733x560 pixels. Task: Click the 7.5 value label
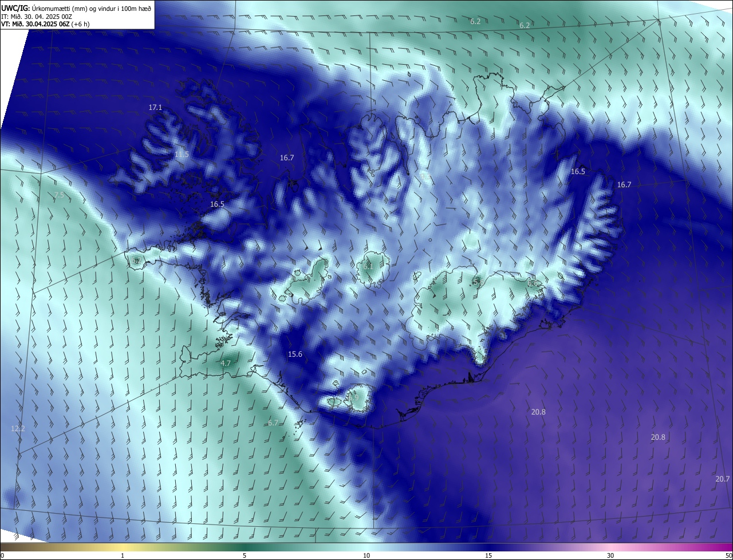coord(59,195)
